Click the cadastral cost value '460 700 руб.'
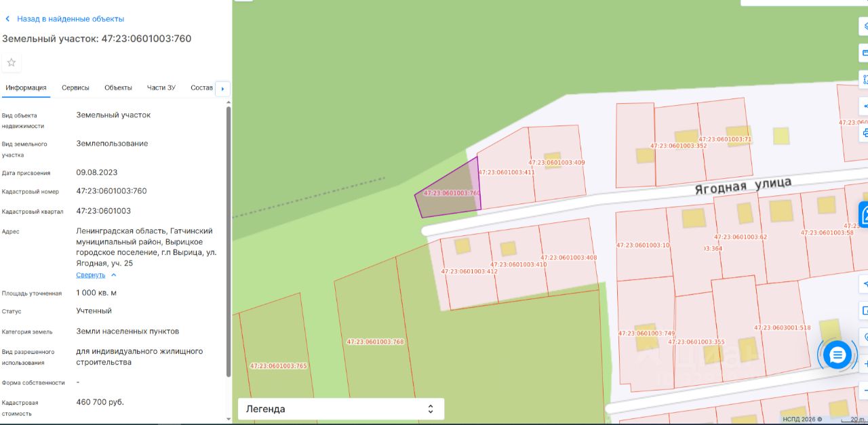The width and height of the screenshot is (868, 425). (x=100, y=402)
